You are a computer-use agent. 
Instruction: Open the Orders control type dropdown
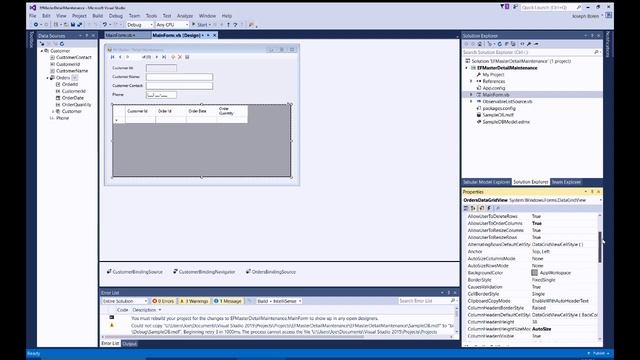[75, 78]
